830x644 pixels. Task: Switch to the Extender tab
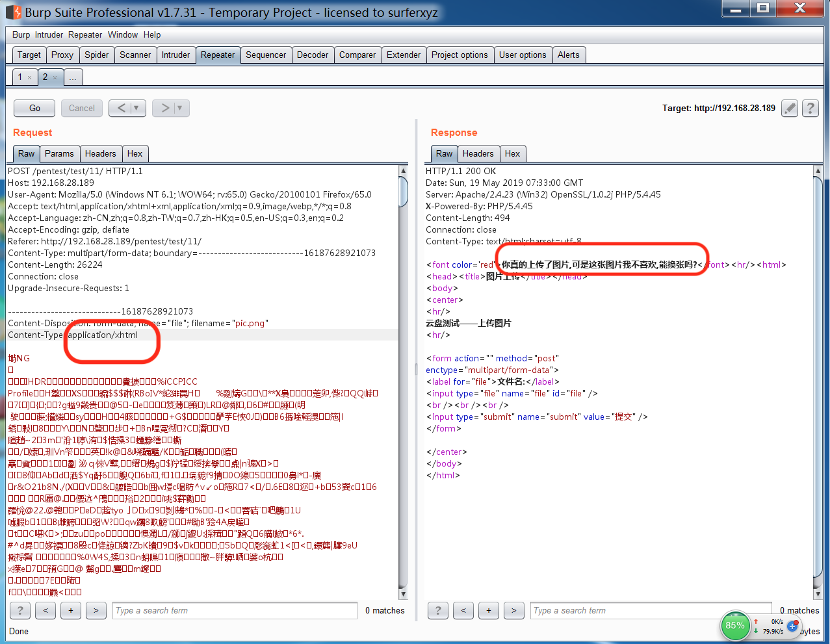point(404,55)
